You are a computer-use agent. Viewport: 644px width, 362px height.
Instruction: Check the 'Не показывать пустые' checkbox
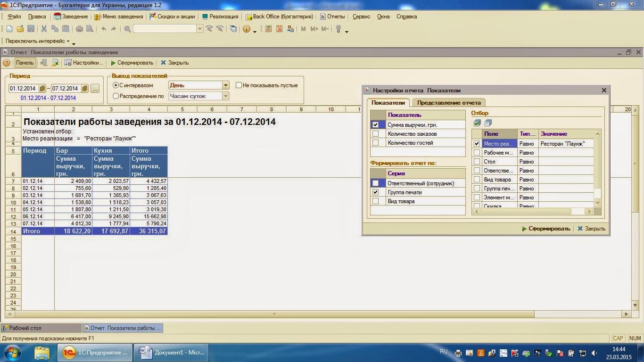click(x=239, y=85)
